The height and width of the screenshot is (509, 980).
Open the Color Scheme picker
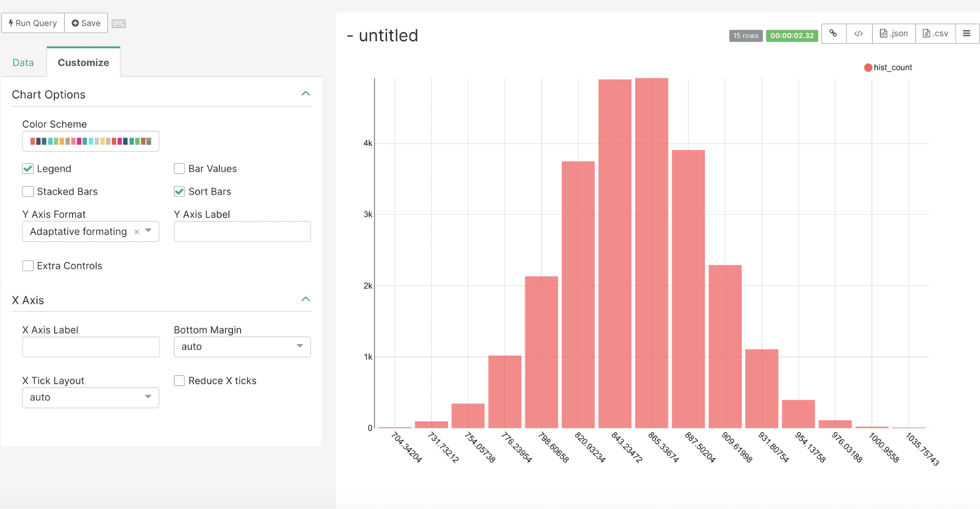tap(91, 141)
